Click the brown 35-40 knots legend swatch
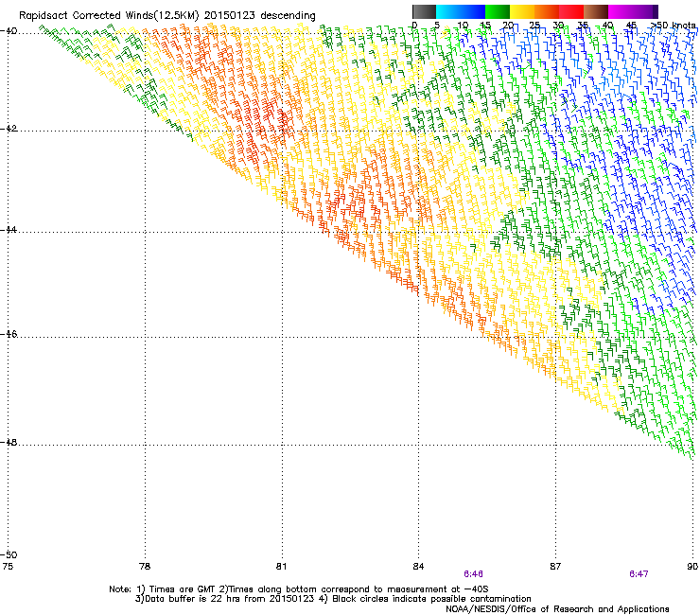Viewport: 700px width, 615px height. pos(596,11)
